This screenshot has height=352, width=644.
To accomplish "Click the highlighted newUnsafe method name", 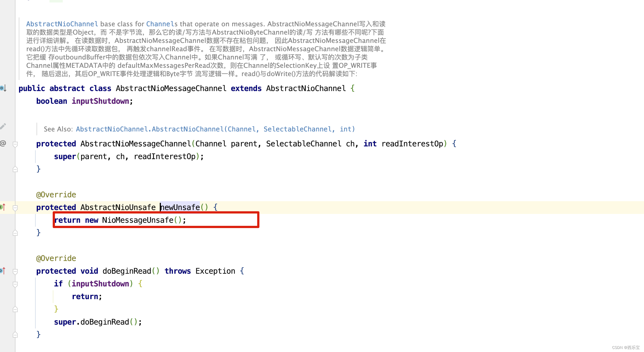I will (x=180, y=207).
